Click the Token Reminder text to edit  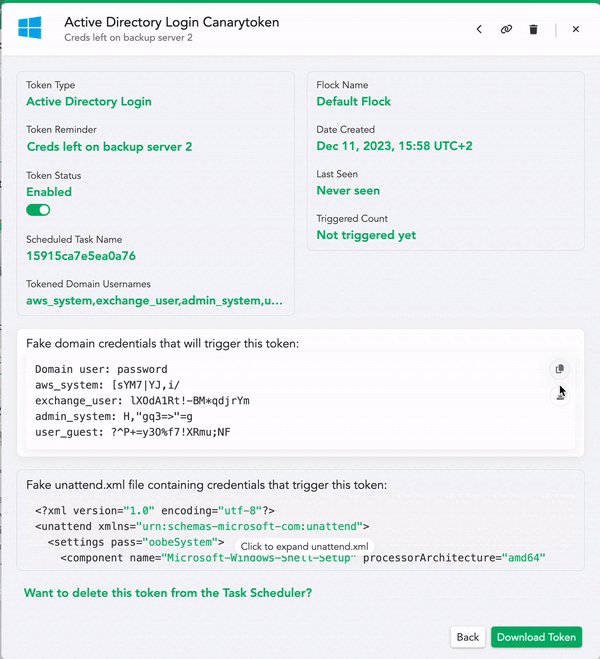109,147
